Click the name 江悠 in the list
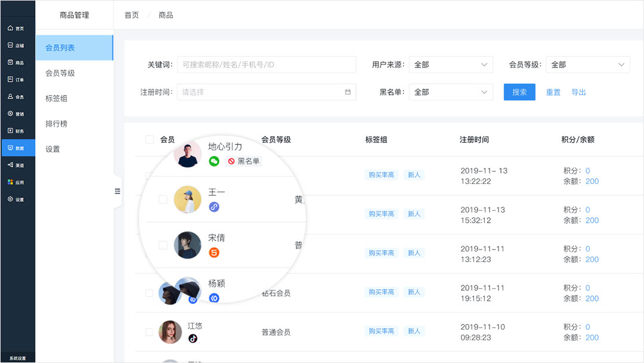Image resolution: width=644 pixels, height=363 pixels. click(195, 326)
